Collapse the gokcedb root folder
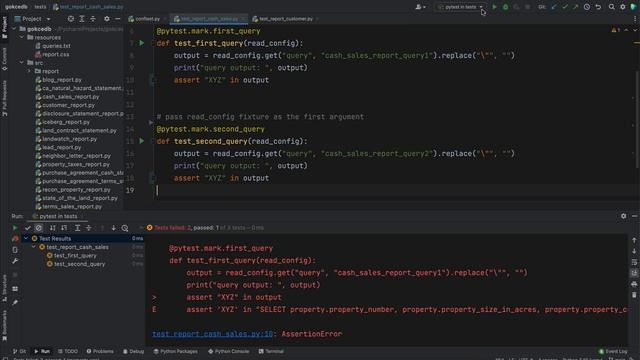640x360 pixels. 14,29
